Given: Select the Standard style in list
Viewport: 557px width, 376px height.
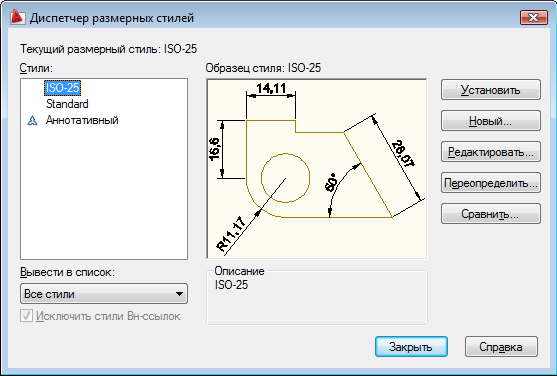Looking at the screenshot, I should pos(67,104).
